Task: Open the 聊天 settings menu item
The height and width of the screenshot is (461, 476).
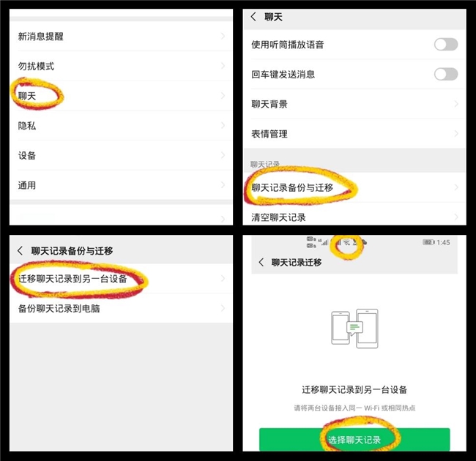Action: pyautogui.click(x=121, y=96)
